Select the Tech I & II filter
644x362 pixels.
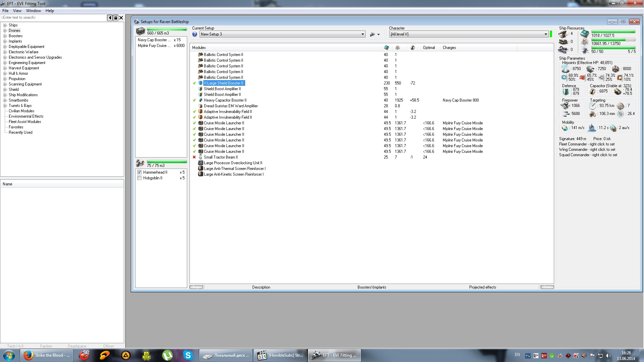tap(15, 346)
